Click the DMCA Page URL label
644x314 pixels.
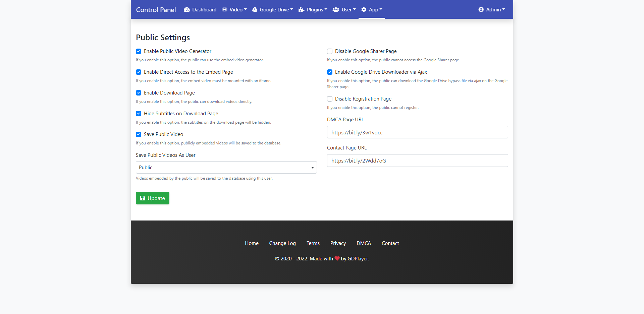coord(345,120)
